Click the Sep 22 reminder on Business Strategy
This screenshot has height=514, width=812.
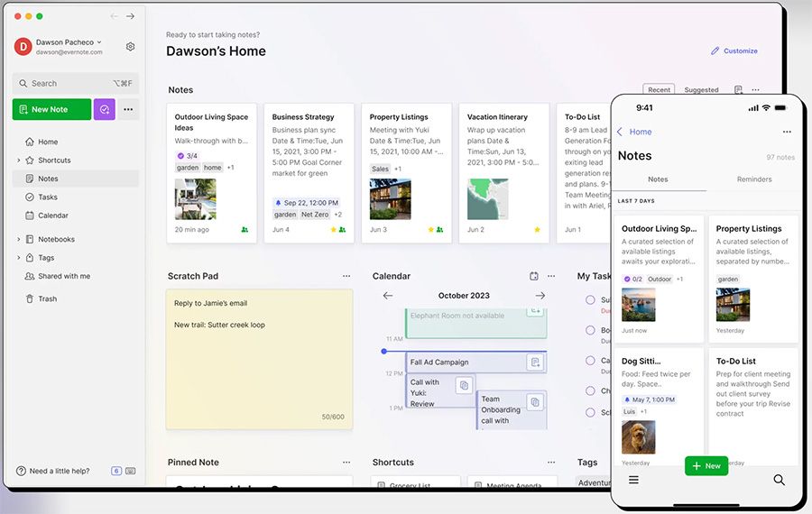[307, 203]
